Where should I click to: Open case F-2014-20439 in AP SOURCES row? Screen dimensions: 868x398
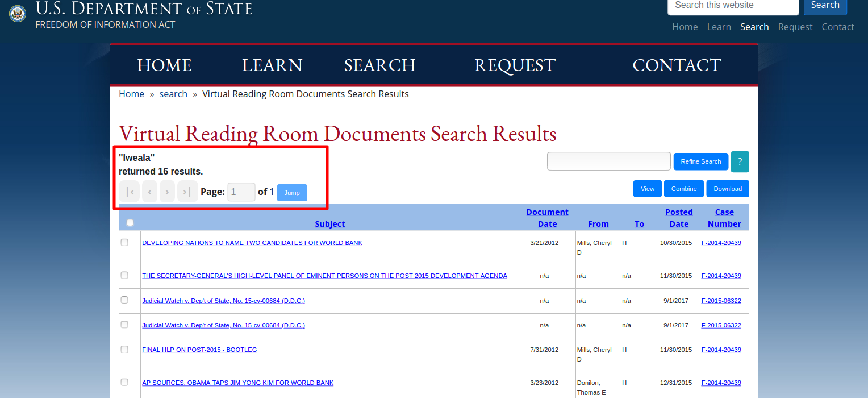(721, 383)
